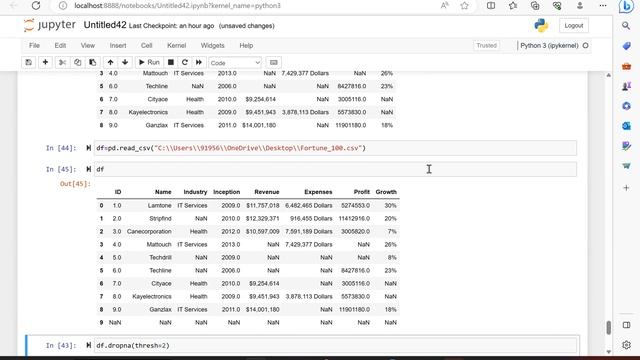The image size is (640, 360).
Task: Click the $14,001,180 revenue cell in Out[45]
Action: tap(262, 310)
